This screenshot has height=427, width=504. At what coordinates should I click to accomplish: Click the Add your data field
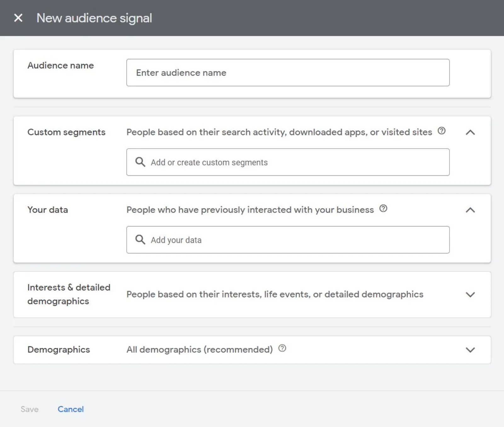pos(288,240)
